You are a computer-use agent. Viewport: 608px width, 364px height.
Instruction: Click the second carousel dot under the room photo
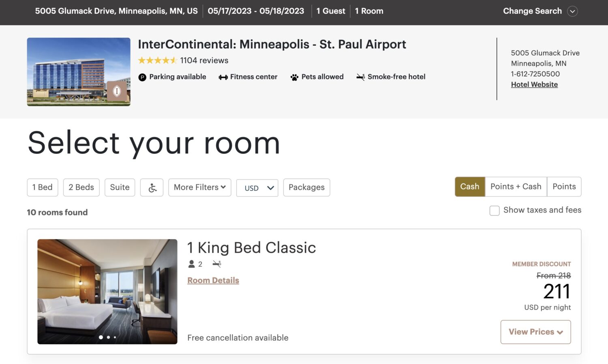coord(108,336)
